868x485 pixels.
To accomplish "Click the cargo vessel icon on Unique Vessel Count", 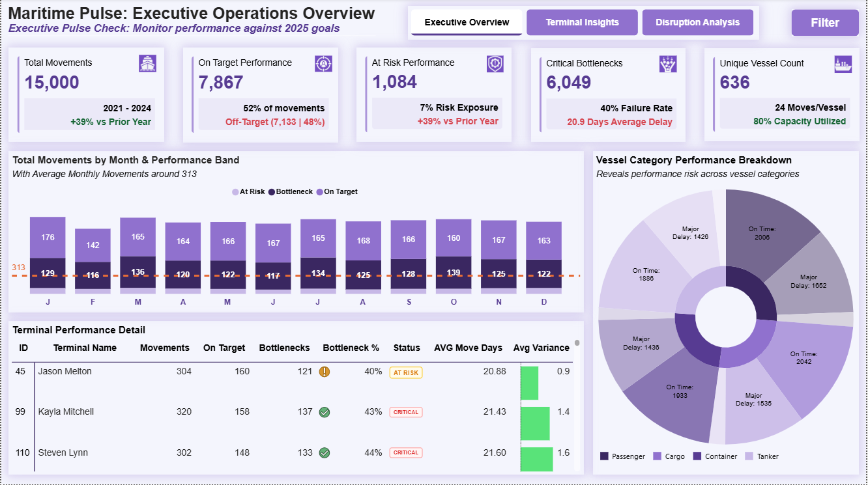I will click(x=843, y=63).
